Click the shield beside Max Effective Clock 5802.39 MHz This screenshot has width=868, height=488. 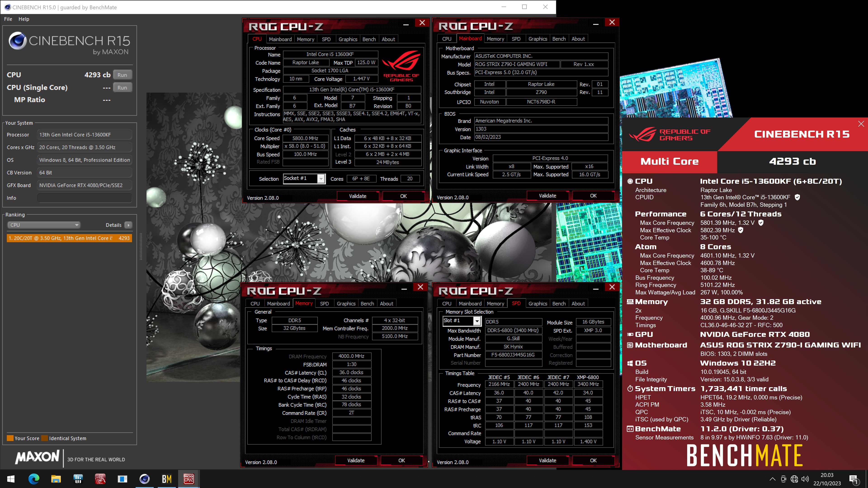click(741, 230)
